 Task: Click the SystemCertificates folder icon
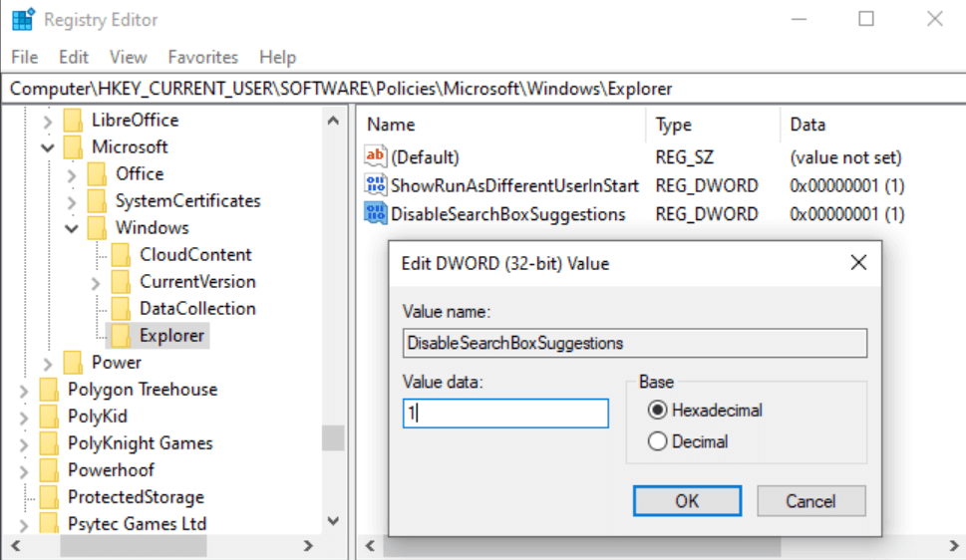pos(97,201)
